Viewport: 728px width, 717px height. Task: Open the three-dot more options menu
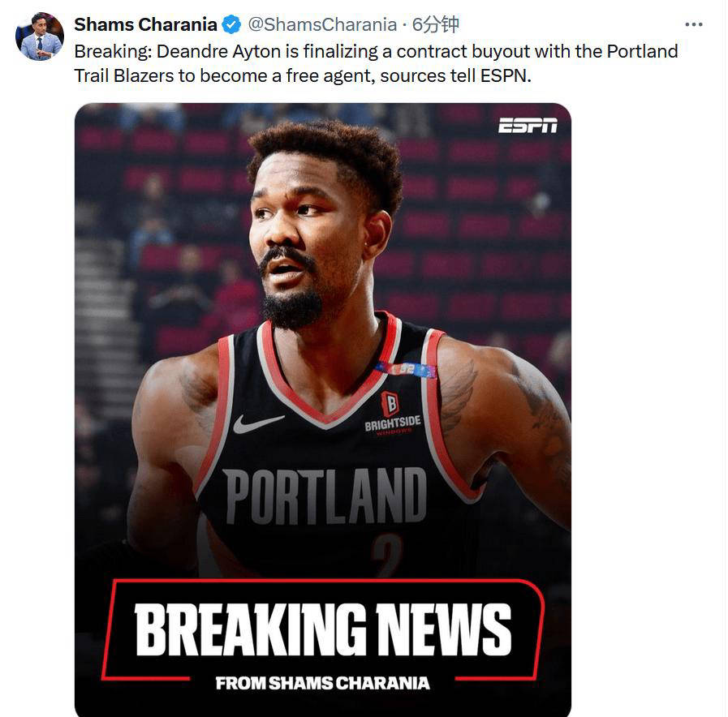point(694,24)
